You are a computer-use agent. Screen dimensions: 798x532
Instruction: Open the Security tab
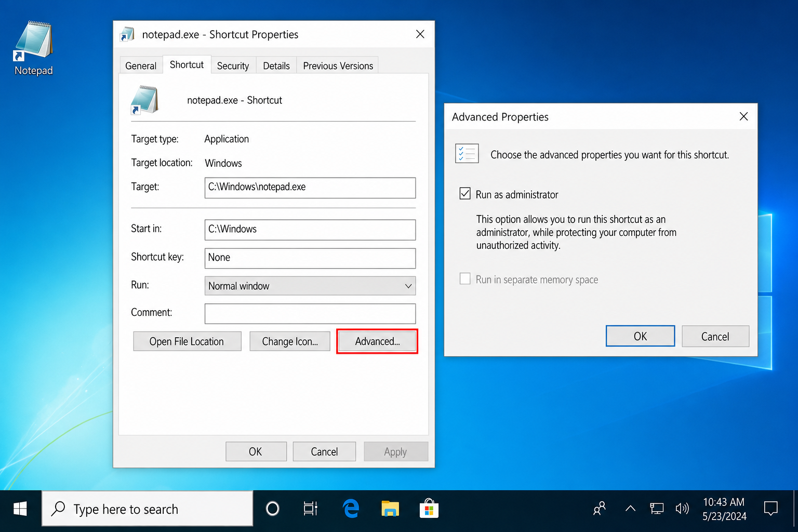click(233, 65)
